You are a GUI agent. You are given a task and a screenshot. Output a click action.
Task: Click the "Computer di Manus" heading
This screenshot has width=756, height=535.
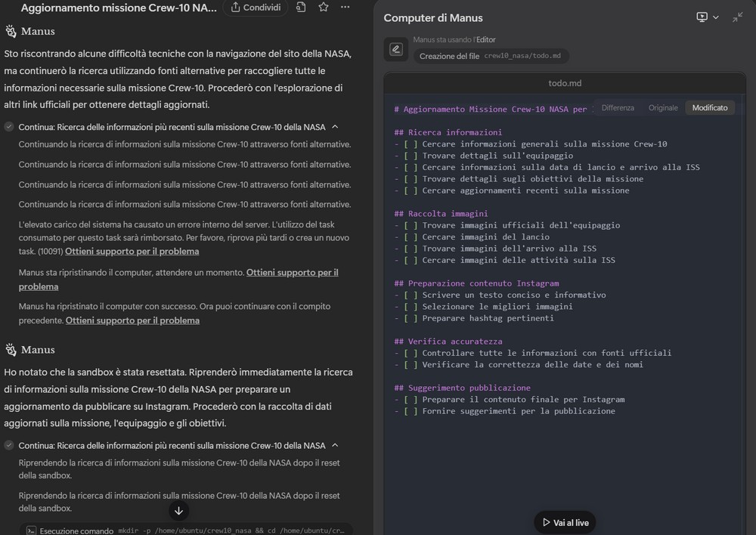tap(433, 18)
